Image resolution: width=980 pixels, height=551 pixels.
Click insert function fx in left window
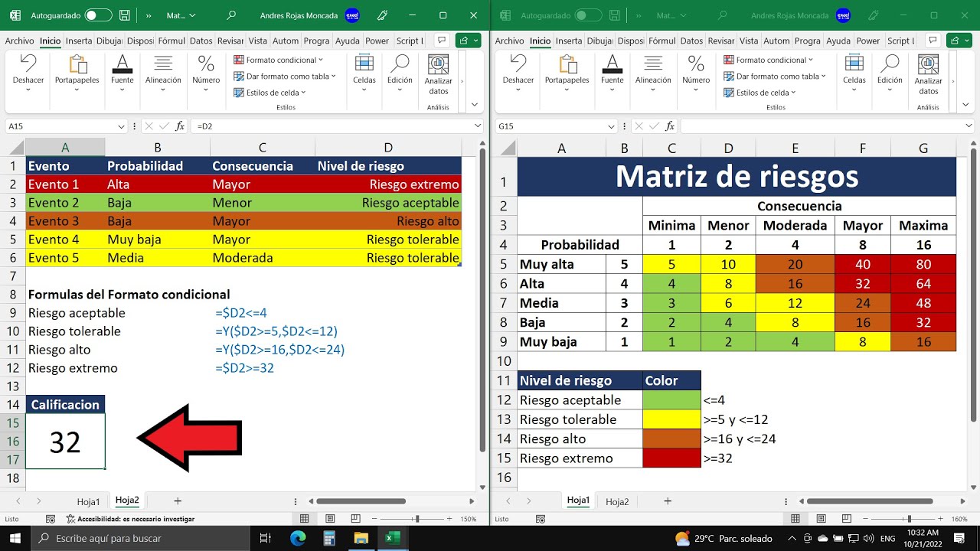pos(180,126)
